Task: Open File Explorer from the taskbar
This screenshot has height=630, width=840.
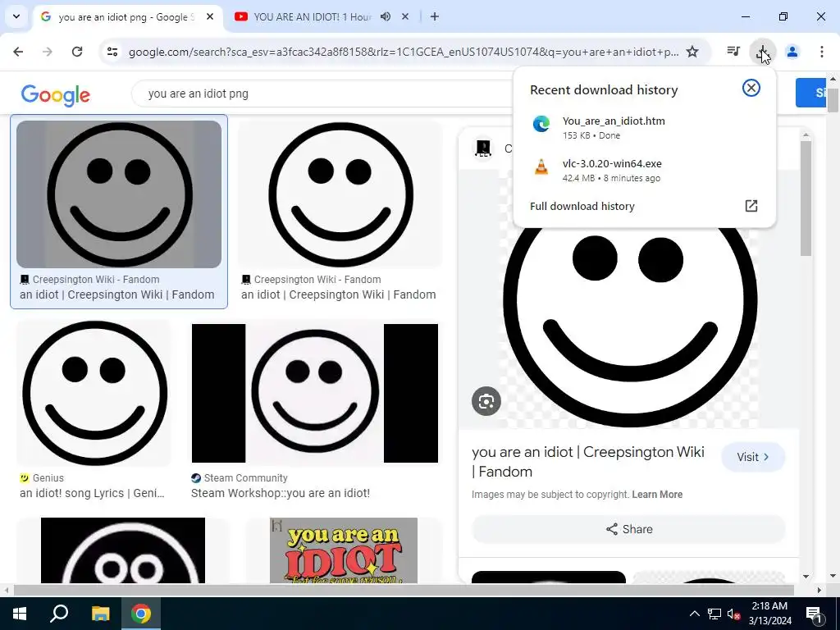Action: coord(100,614)
